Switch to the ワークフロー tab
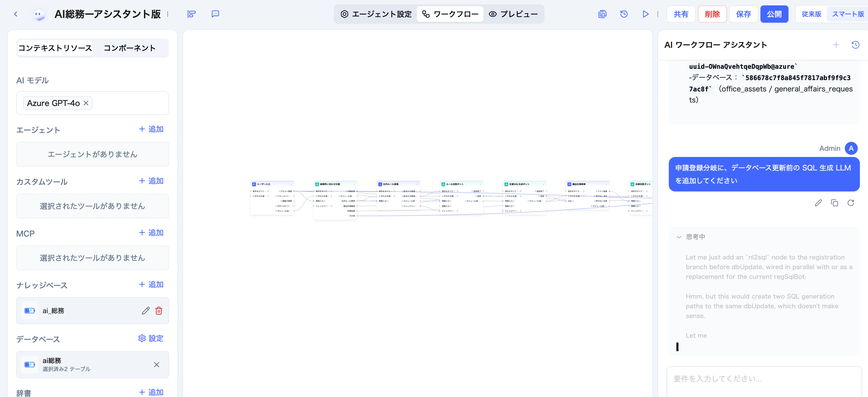868x397 pixels. point(450,14)
